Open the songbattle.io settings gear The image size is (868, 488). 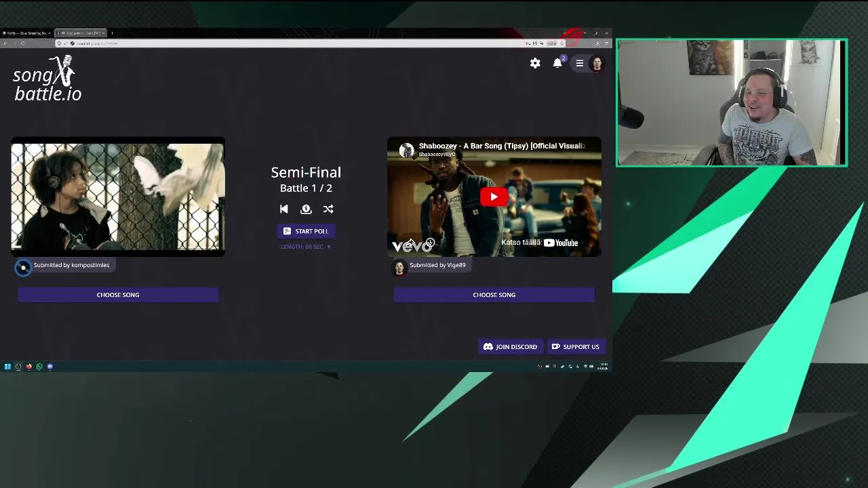tap(535, 63)
